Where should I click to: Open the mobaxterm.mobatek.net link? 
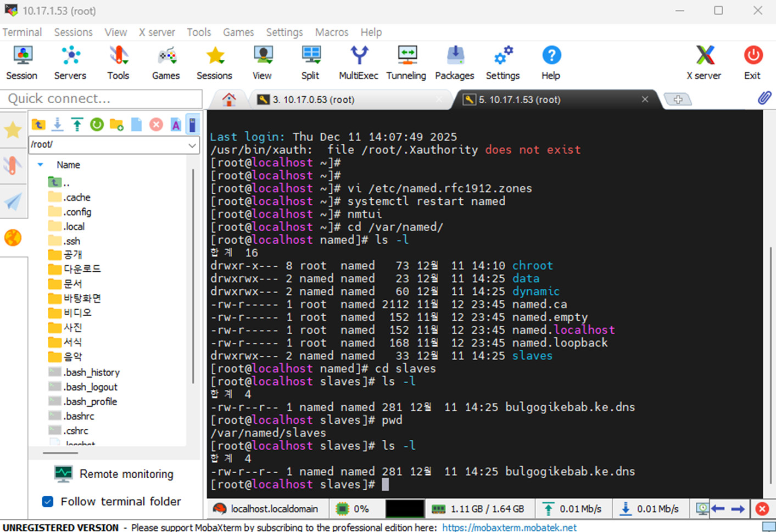[509, 527]
